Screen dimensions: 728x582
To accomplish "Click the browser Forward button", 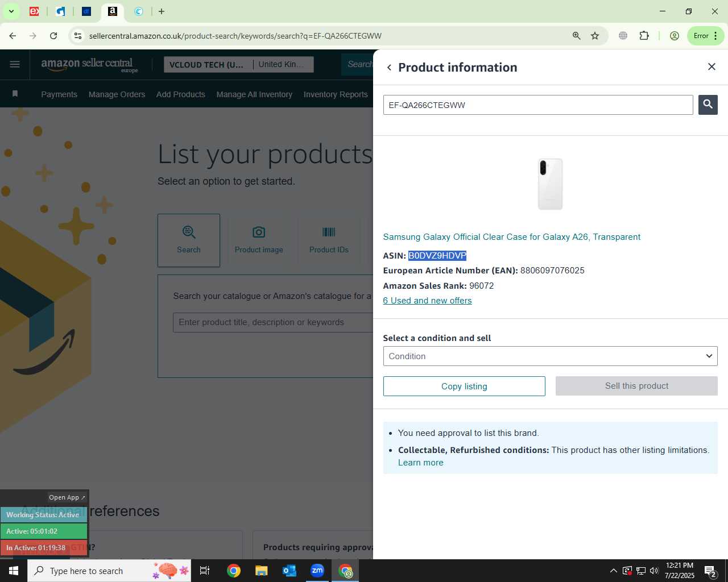I will coord(33,36).
